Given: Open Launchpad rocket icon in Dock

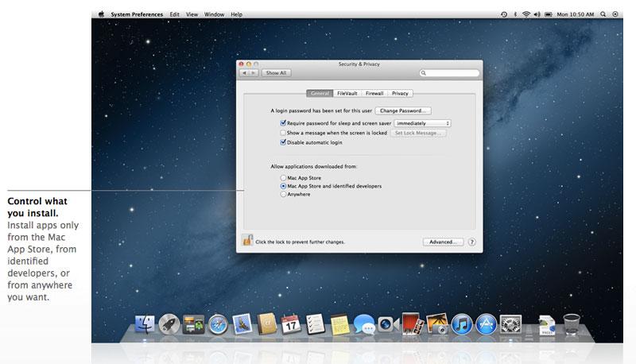Looking at the screenshot, I should tap(169, 324).
